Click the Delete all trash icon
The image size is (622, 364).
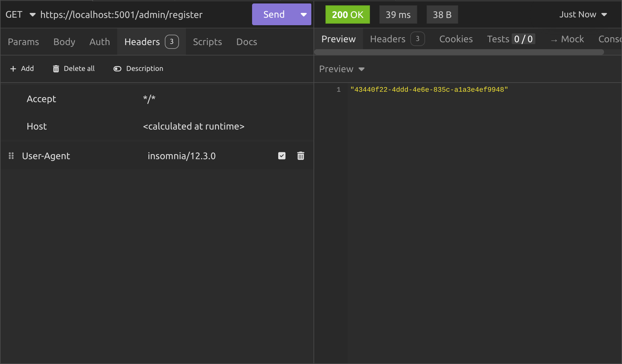point(56,69)
